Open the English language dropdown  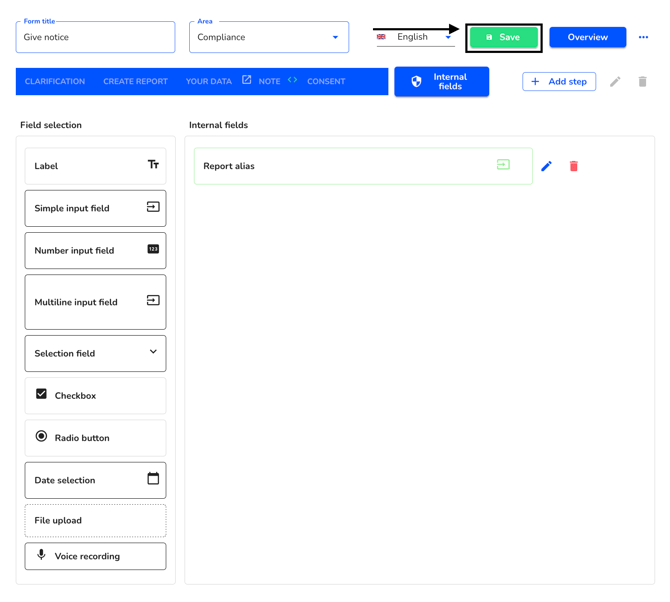click(415, 37)
